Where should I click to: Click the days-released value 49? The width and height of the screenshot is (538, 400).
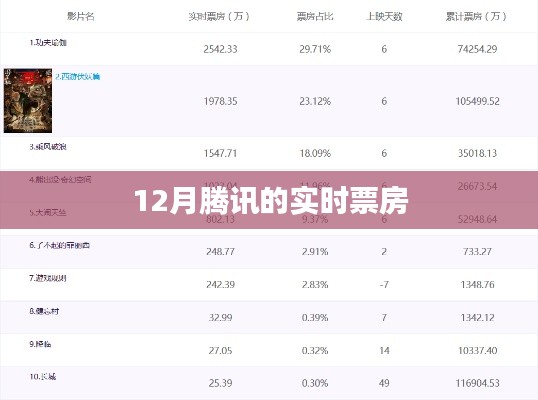(x=384, y=383)
